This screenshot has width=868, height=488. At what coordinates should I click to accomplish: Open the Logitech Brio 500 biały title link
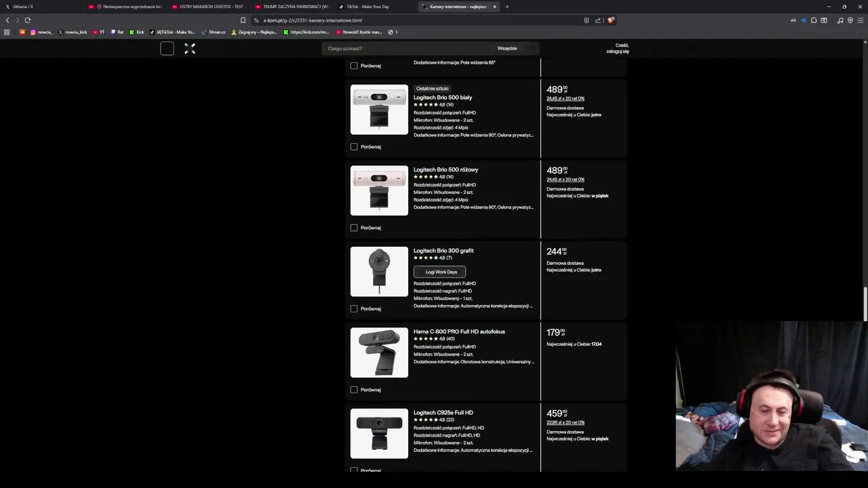(443, 98)
